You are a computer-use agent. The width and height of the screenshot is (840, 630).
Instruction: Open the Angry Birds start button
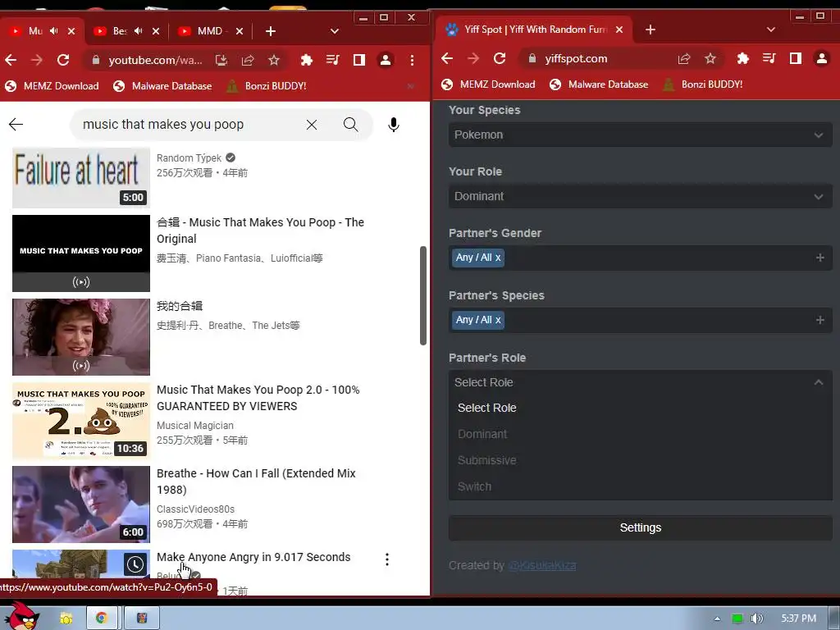point(21,617)
